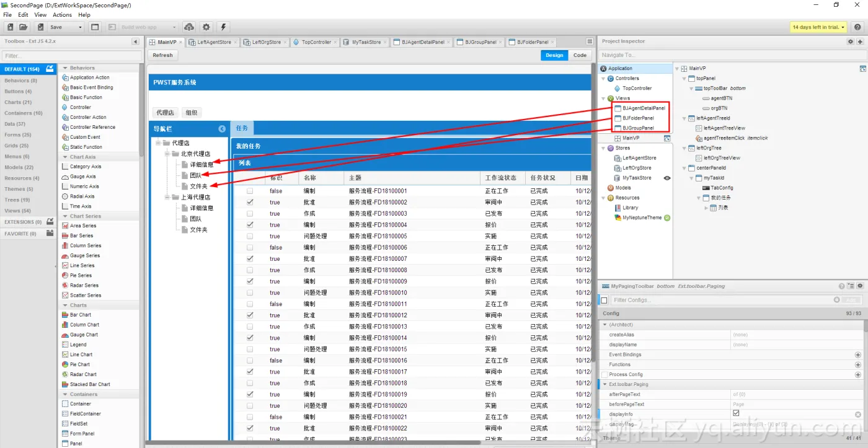Click the help question mark button
Screen dimensions: 868x448
(x=857, y=27)
